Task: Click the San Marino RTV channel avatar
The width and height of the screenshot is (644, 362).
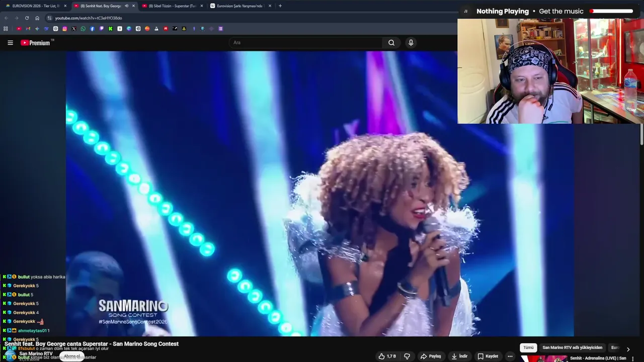Action: (11, 355)
